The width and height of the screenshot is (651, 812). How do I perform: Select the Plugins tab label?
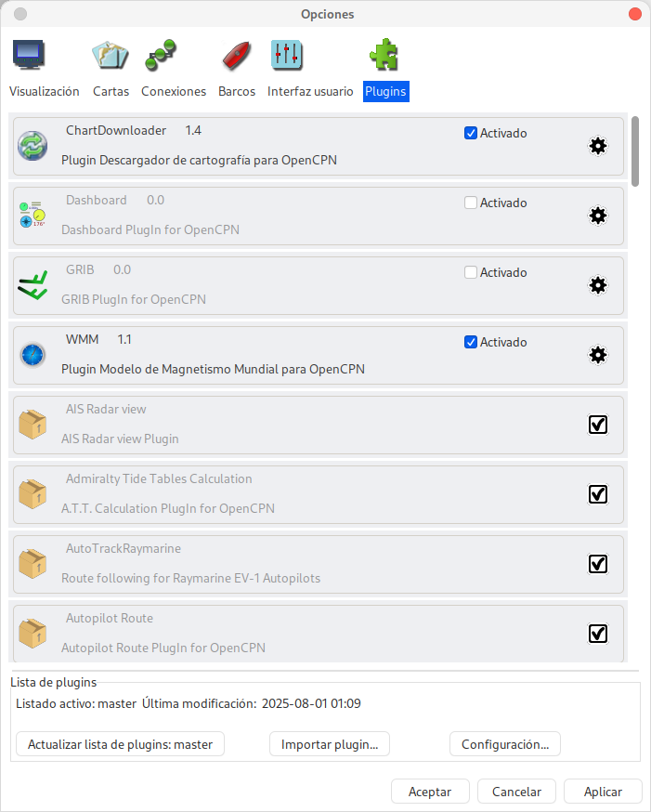click(386, 91)
